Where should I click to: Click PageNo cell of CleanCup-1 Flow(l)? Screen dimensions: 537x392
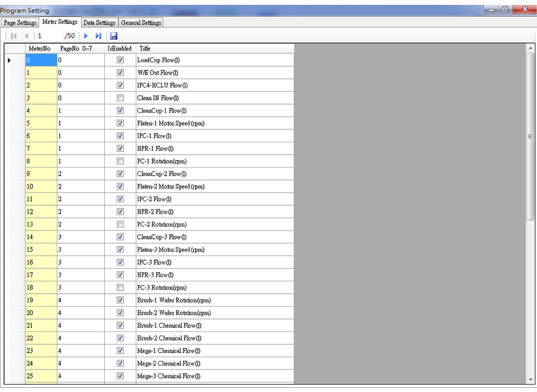[x=81, y=111]
